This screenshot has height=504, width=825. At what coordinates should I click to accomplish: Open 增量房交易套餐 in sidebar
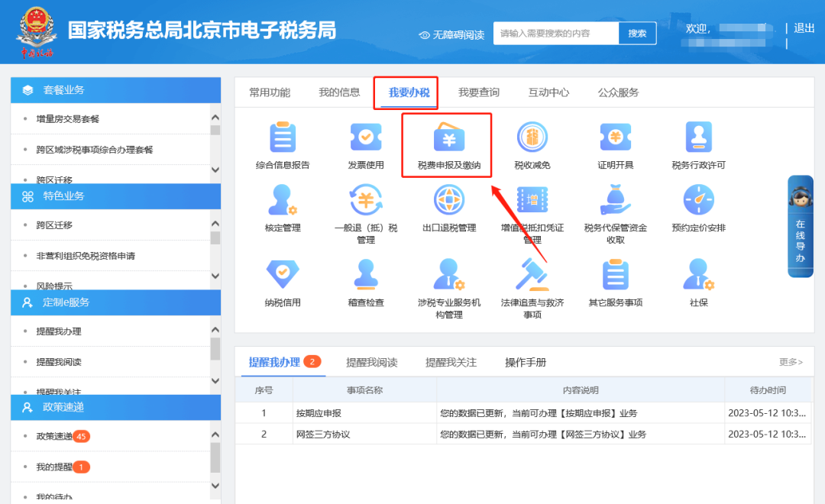click(68, 119)
